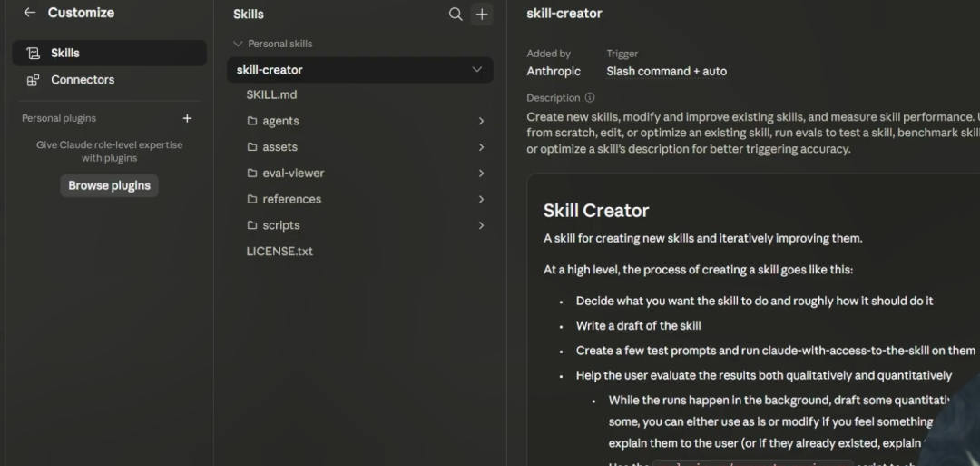Click the 'Slash command + auto' trigger value
The image size is (980, 466).
(666, 71)
